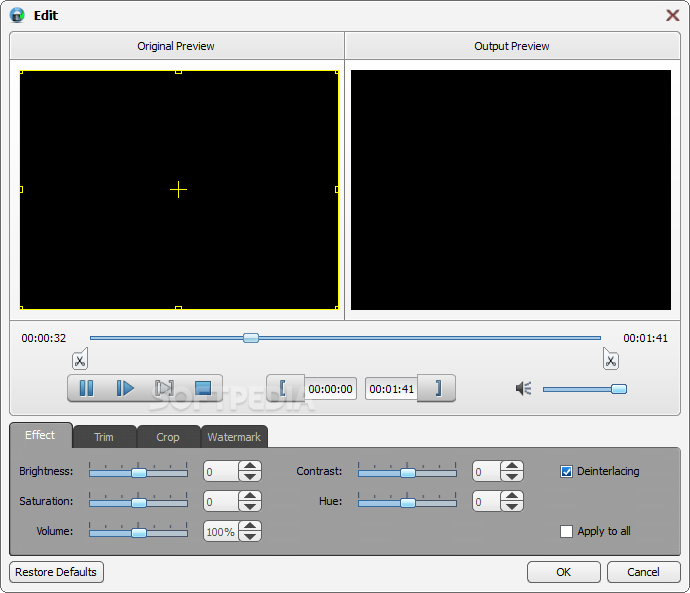Click the Output Preview header
The height and width of the screenshot is (593, 690).
pyautogui.click(x=512, y=46)
